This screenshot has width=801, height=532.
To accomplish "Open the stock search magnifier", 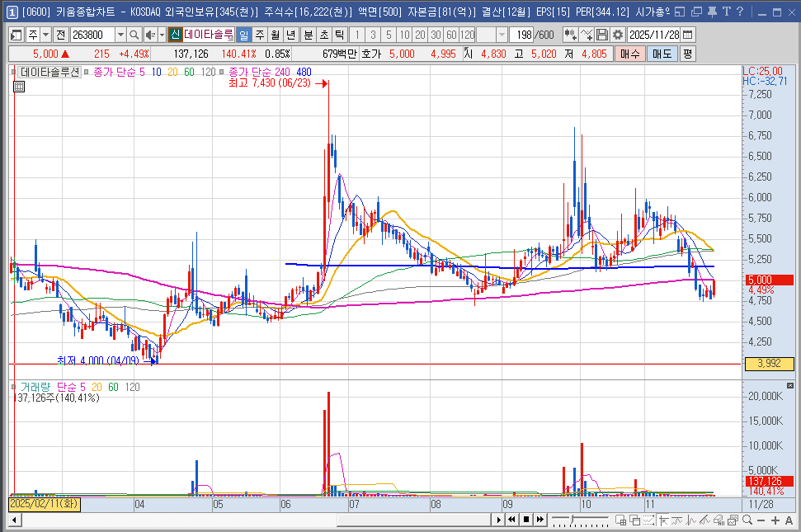I will [134, 35].
